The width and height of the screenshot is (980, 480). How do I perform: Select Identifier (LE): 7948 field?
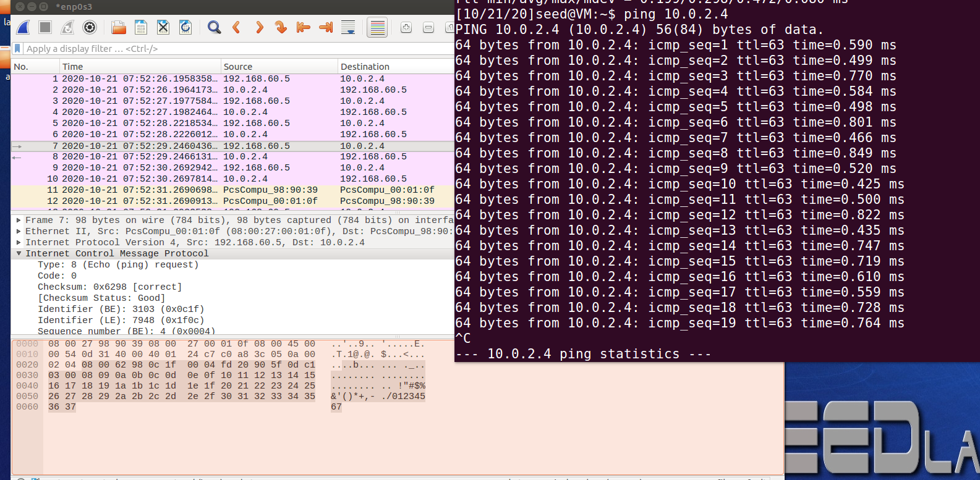tap(121, 320)
